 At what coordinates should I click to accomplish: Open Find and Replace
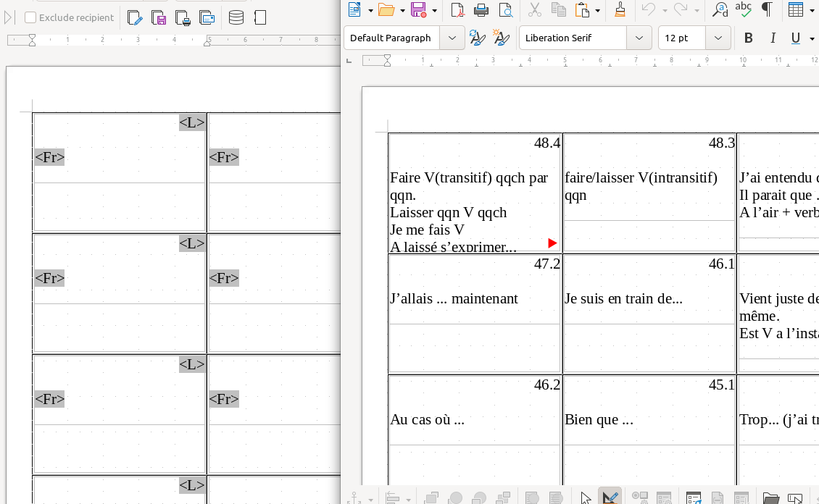720,9
